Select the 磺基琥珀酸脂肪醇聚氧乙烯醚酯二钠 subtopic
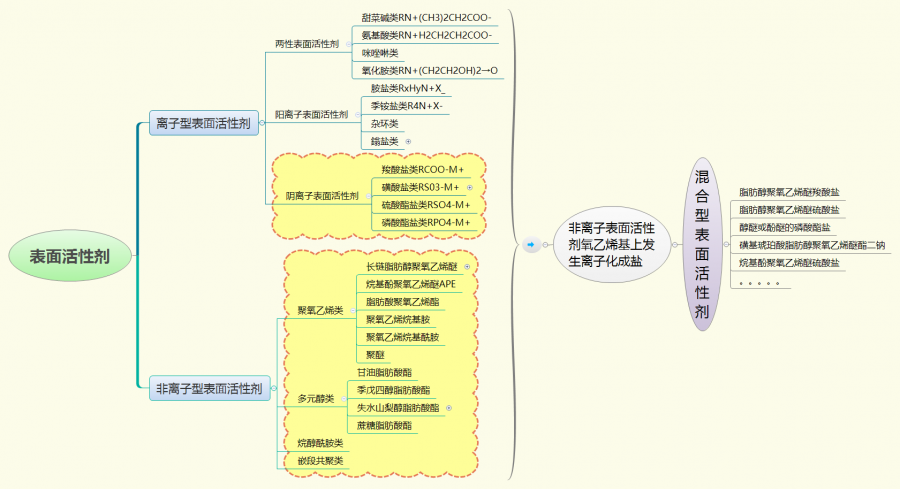 [x=811, y=245]
